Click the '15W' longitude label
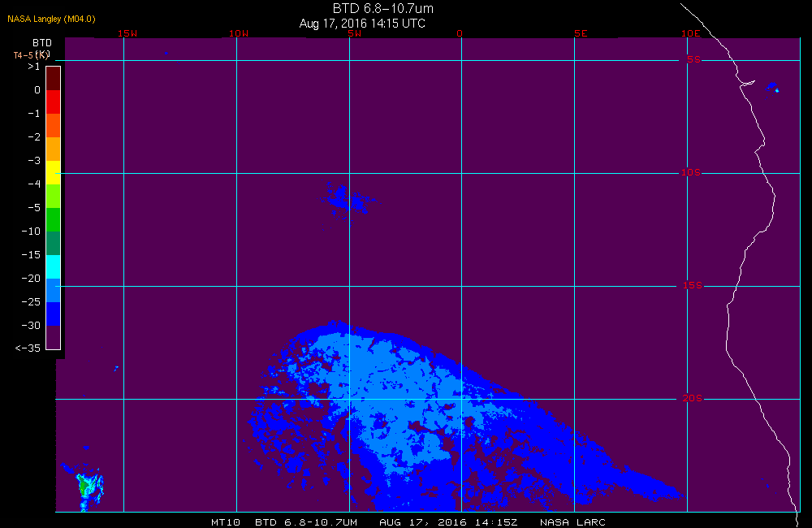The width and height of the screenshot is (812, 528). (x=127, y=33)
